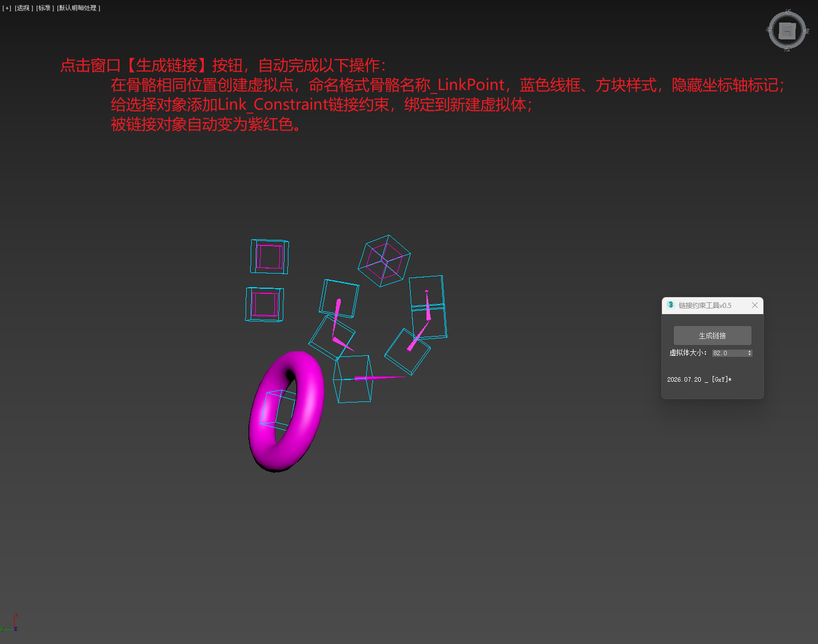The width and height of the screenshot is (818, 644).
Task: Select the tall stacked cyan box on right
Action: pos(428,307)
